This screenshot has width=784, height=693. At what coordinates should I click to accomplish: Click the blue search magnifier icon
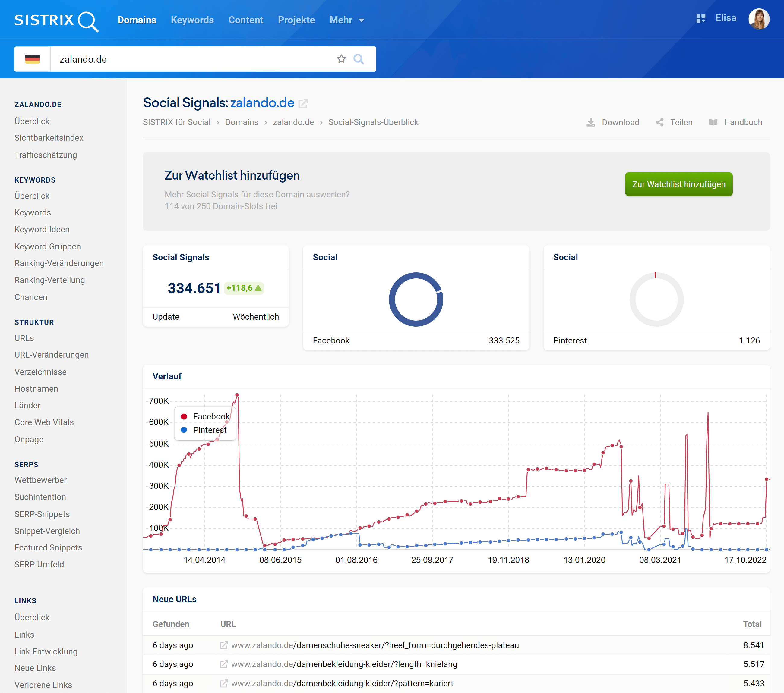pyautogui.click(x=359, y=59)
